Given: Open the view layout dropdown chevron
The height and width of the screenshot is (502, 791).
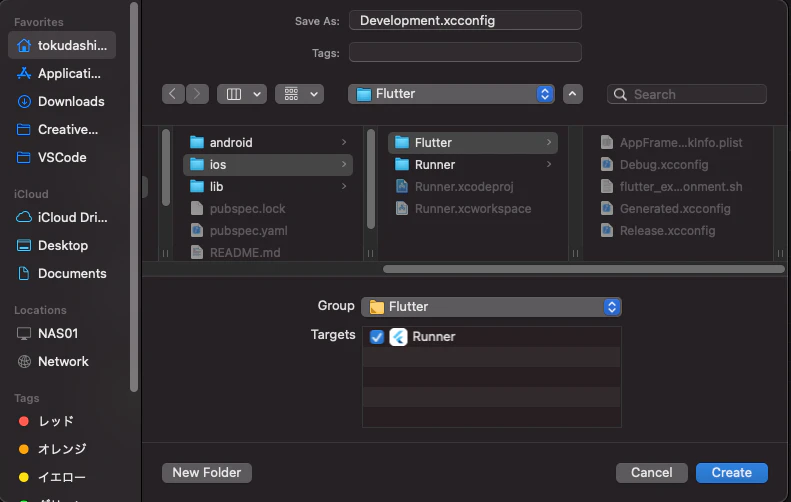Looking at the screenshot, I should (x=257, y=94).
